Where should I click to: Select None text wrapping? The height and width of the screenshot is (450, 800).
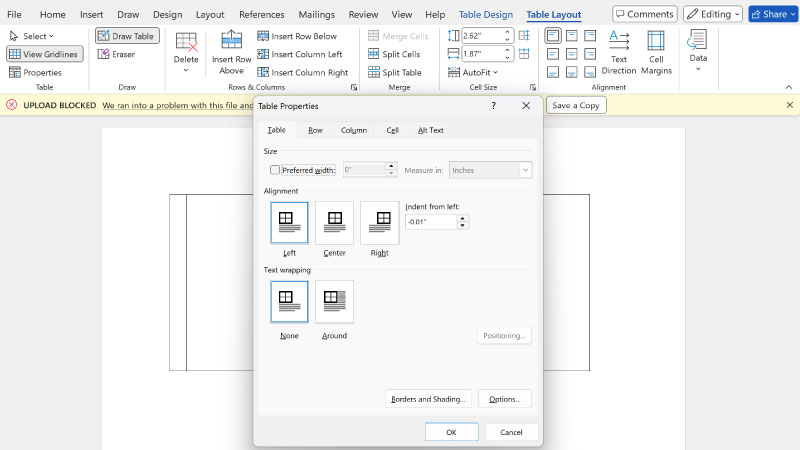click(289, 302)
